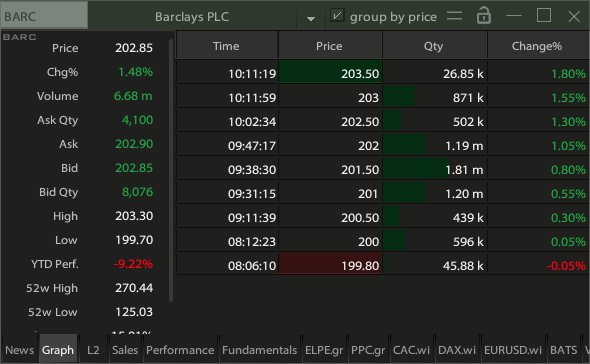
Task: Sort by the Price column header
Action: coord(330,46)
